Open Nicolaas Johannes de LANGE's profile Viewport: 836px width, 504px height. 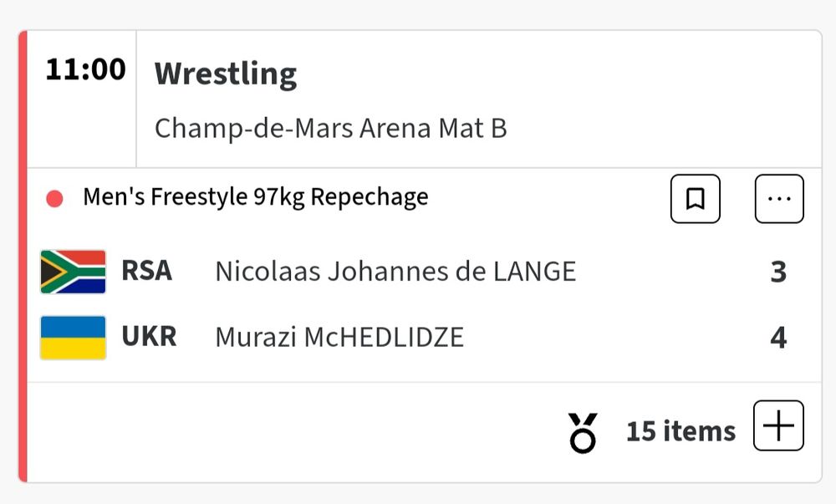395,271
